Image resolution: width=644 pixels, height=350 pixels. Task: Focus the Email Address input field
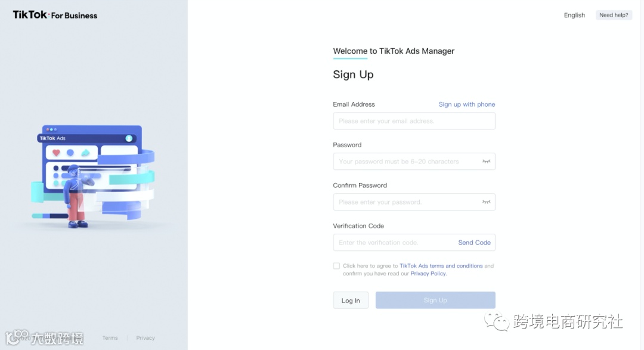(x=414, y=121)
